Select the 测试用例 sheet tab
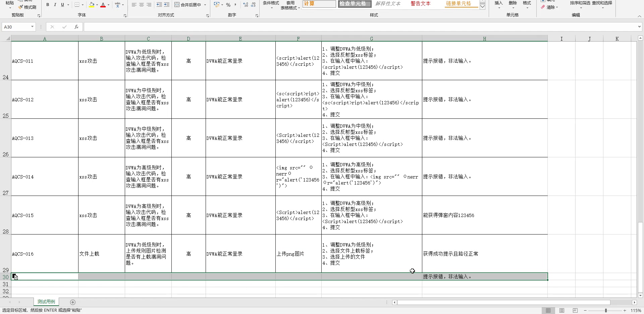 point(46,302)
